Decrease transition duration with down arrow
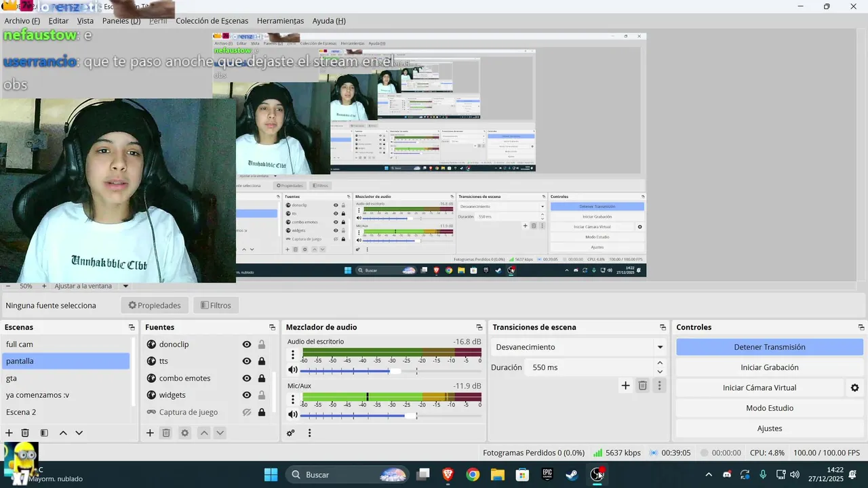This screenshot has width=868, height=488. click(x=660, y=371)
